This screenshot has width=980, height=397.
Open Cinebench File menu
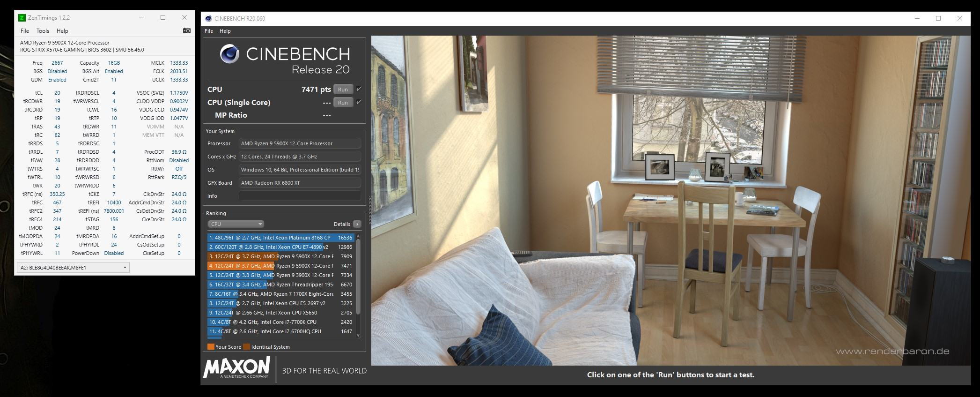point(209,31)
